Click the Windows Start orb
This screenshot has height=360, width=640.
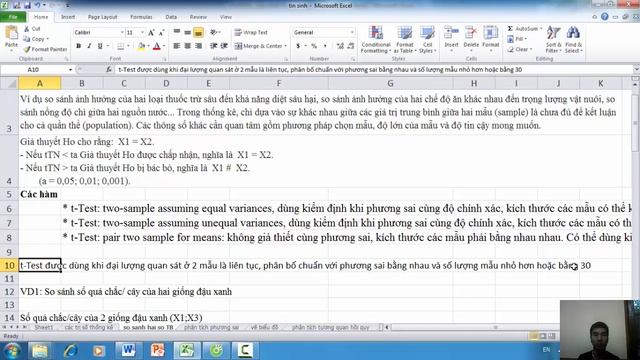(x=12, y=351)
